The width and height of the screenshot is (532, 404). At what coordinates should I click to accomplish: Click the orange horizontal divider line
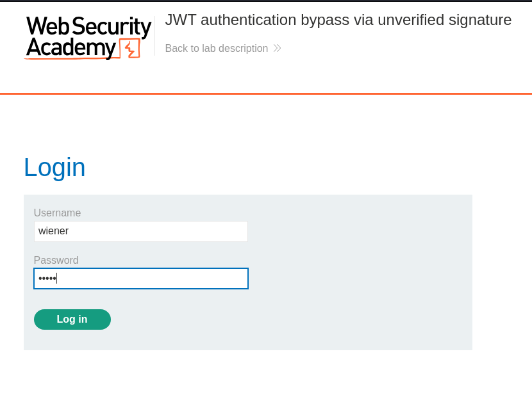coord(266,93)
